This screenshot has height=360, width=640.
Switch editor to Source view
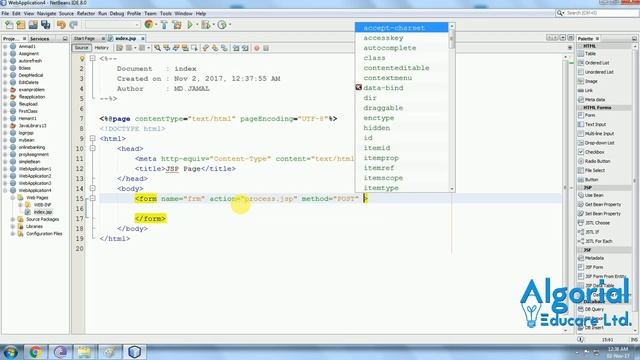click(81, 48)
